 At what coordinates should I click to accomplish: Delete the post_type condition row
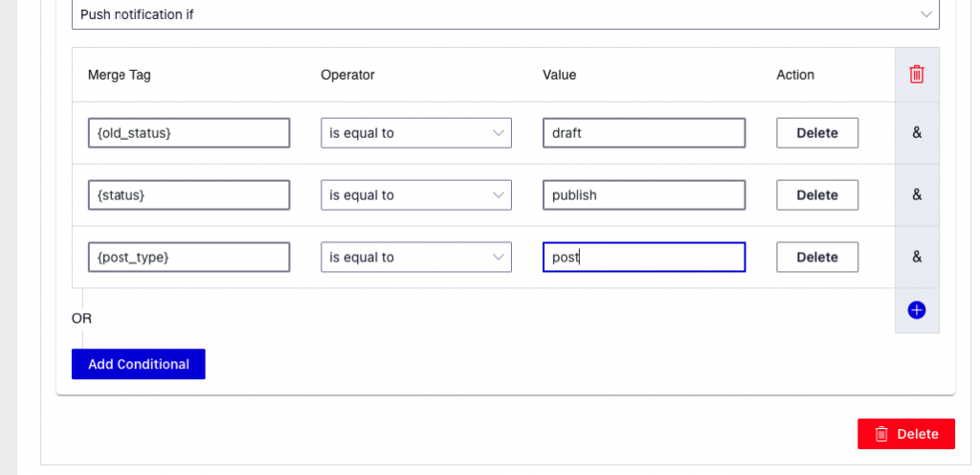(x=817, y=257)
